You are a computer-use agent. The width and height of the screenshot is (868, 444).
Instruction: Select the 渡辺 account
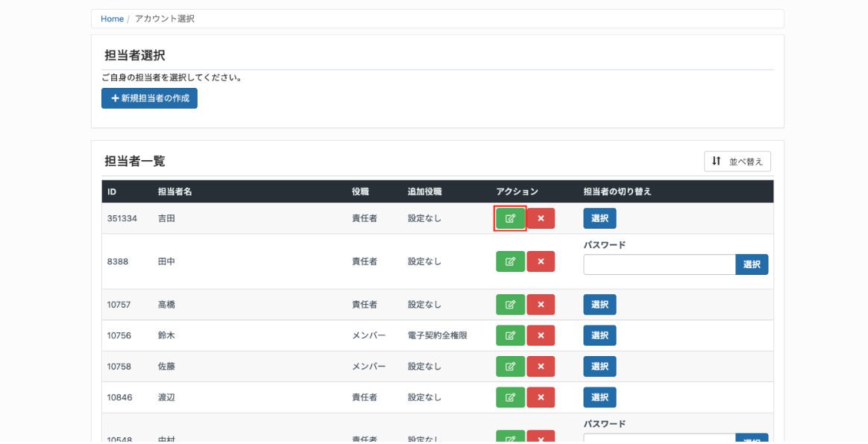pyautogui.click(x=600, y=398)
